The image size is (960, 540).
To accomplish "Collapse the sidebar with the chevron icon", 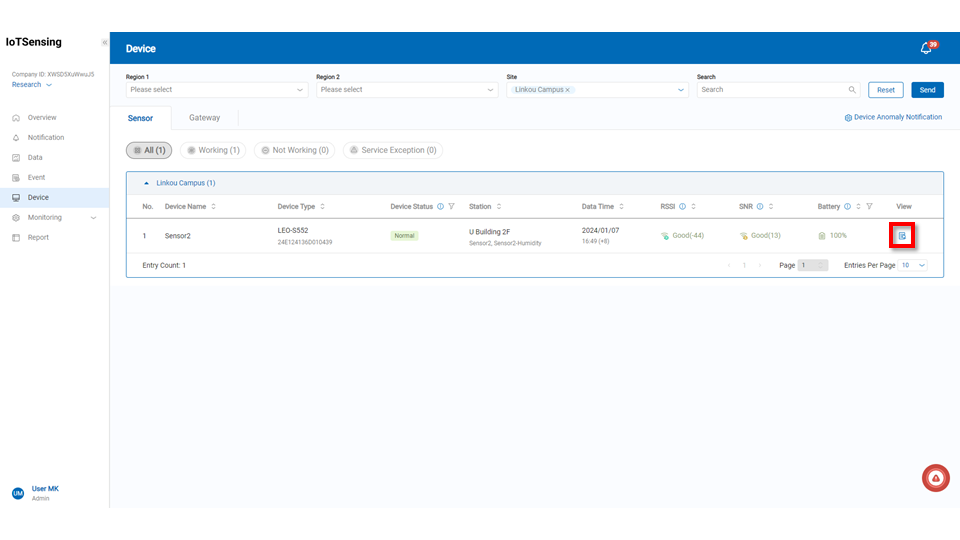I will 105,43.
